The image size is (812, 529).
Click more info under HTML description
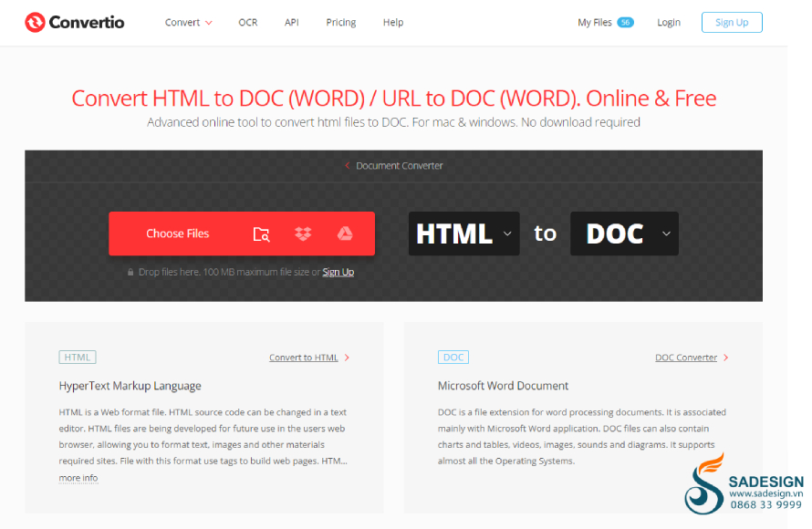(78, 478)
